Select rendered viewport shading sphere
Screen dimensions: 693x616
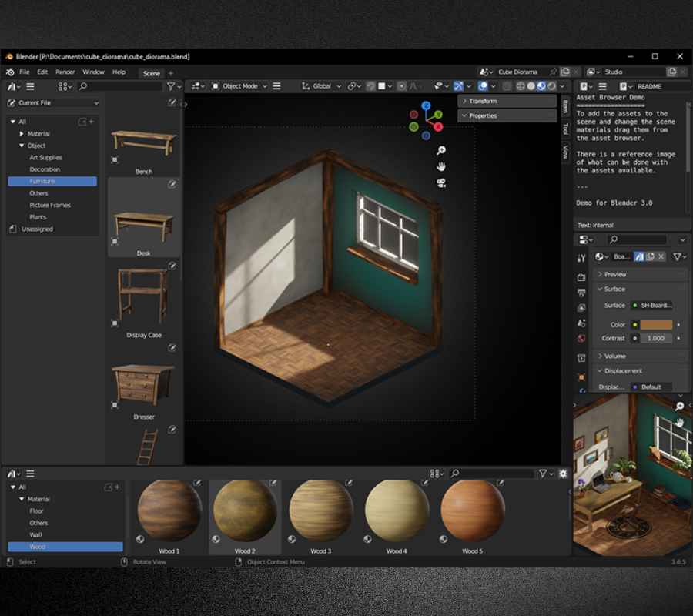click(x=551, y=86)
